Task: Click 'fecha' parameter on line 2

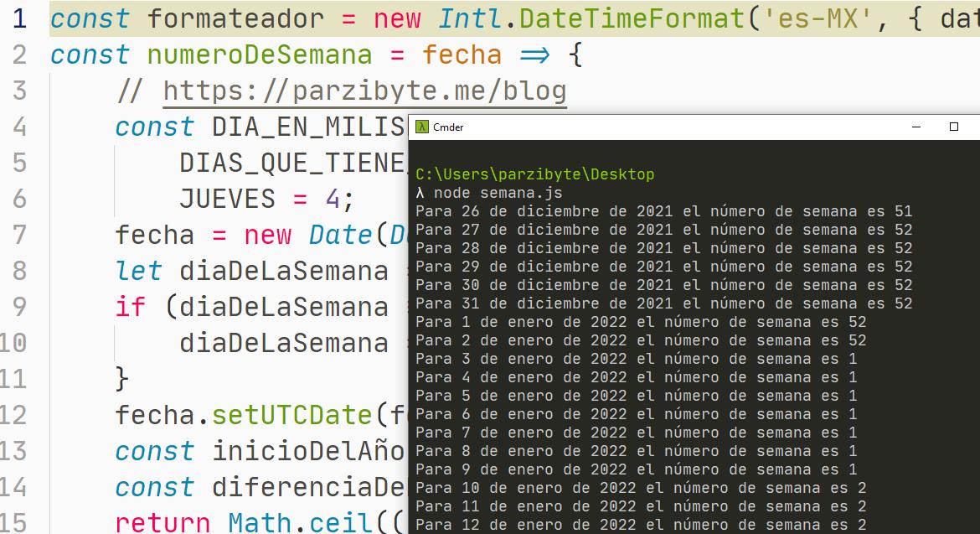Action: pos(462,55)
